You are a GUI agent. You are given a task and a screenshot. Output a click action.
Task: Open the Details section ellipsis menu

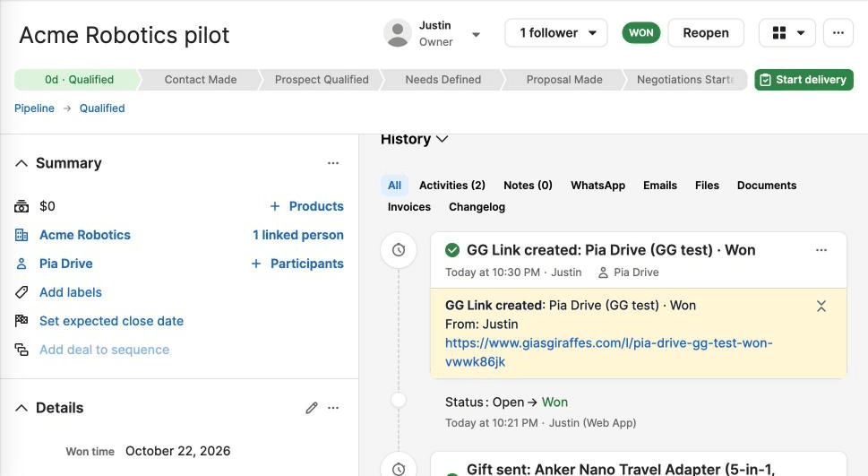[x=332, y=408]
